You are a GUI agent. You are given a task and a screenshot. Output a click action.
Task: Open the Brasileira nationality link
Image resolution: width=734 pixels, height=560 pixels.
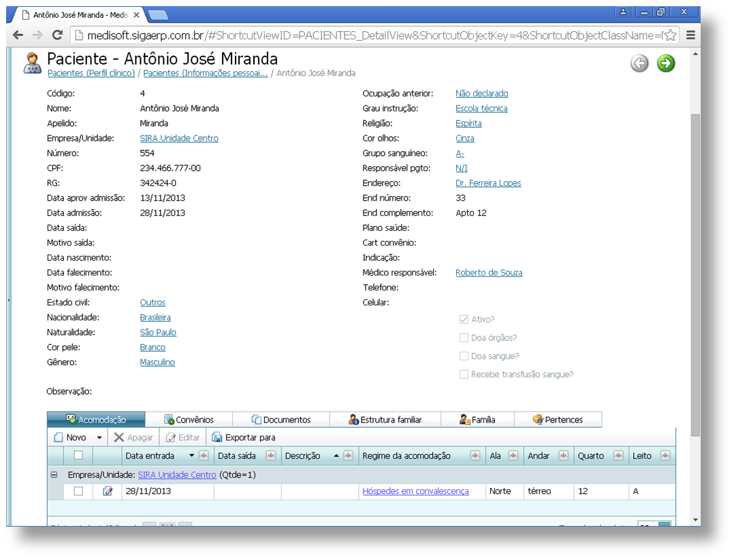point(155,317)
